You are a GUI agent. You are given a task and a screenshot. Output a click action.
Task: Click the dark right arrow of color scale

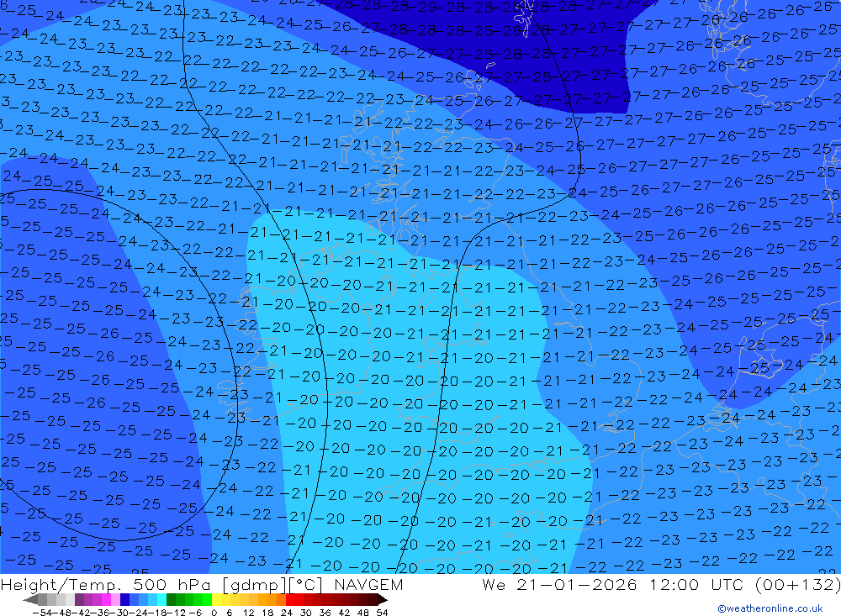(x=383, y=600)
